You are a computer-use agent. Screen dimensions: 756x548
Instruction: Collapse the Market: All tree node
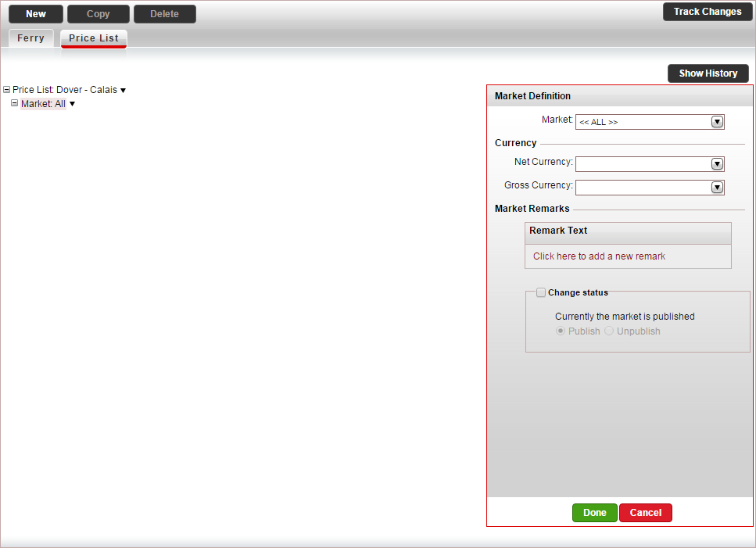coord(15,103)
